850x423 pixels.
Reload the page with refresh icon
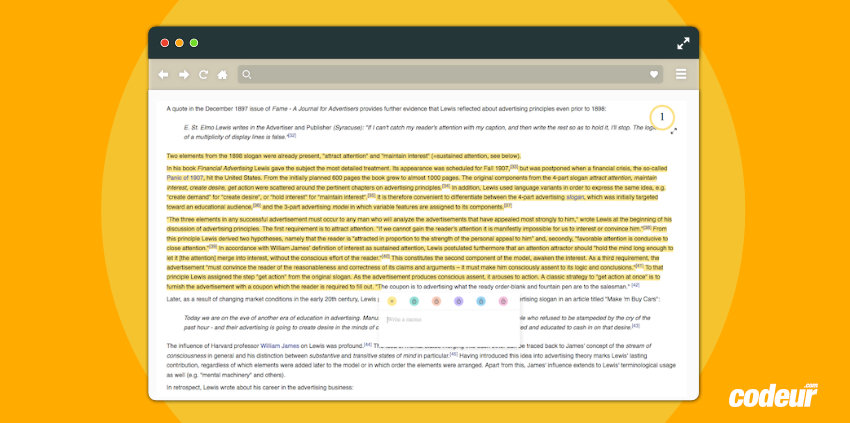[203, 74]
